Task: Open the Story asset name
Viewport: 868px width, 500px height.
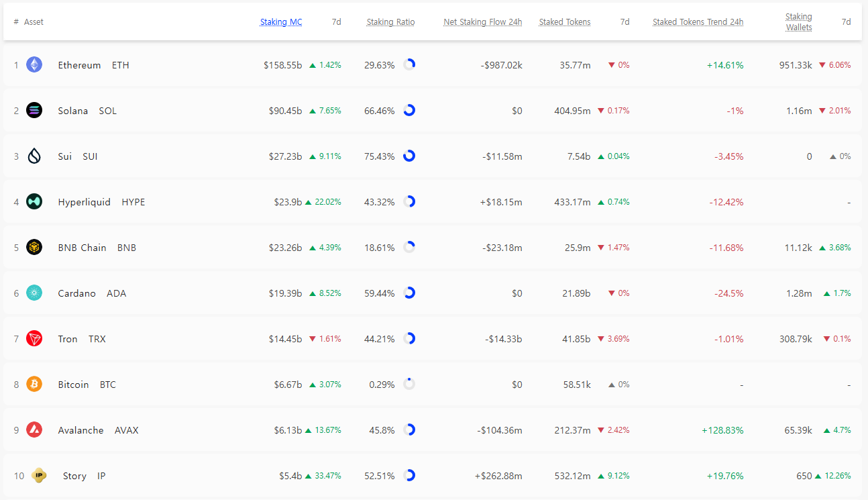Action: [x=74, y=476]
